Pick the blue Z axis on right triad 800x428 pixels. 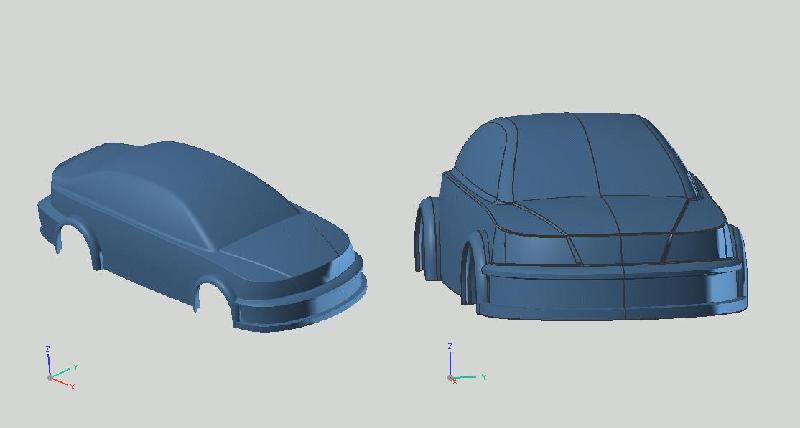pyautogui.click(x=451, y=360)
